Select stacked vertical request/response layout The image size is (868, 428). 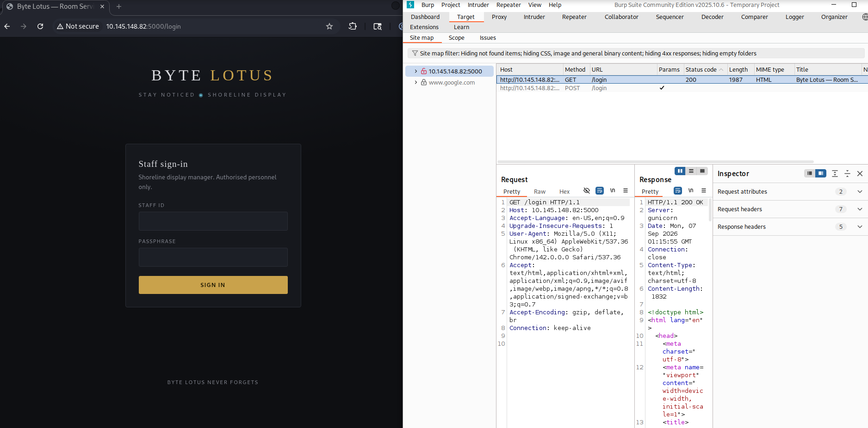[x=691, y=171]
